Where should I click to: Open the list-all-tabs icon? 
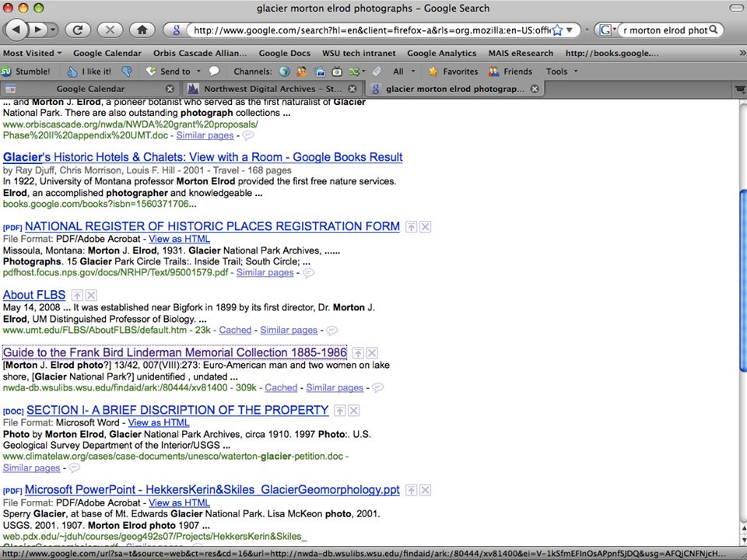click(x=739, y=89)
